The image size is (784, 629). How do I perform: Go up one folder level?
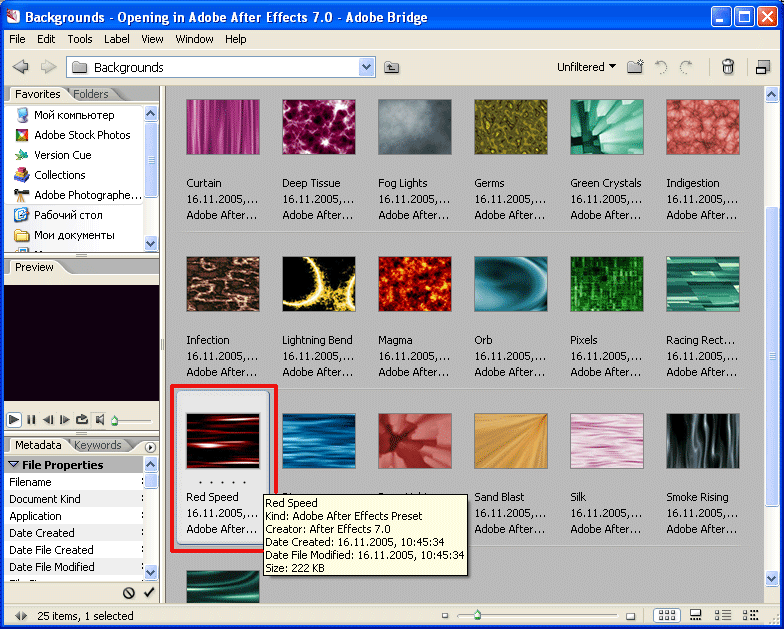click(x=391, y=67)
